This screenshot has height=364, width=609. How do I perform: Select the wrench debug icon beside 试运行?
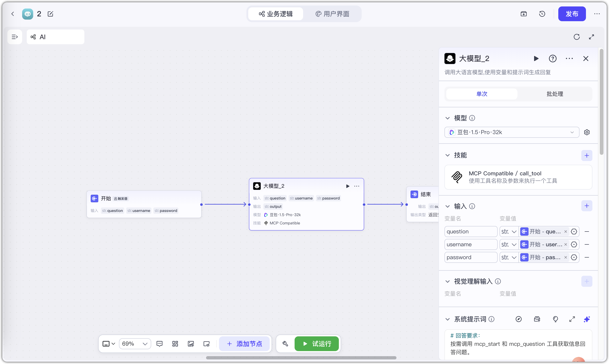tap(285, 344)
